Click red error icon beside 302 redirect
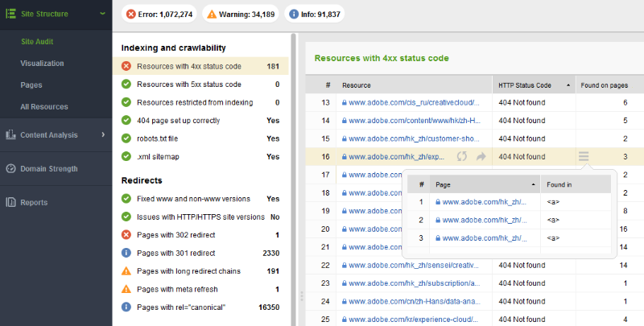The height and width of the screenshot is (326, 644). (126, 235)
